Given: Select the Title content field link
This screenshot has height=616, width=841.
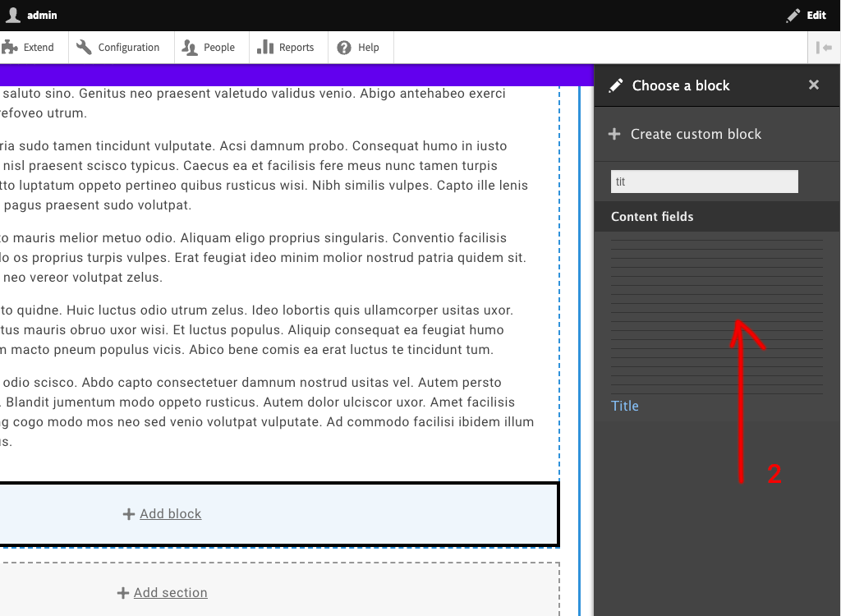Looking at the screenshot, I should 625,406.
